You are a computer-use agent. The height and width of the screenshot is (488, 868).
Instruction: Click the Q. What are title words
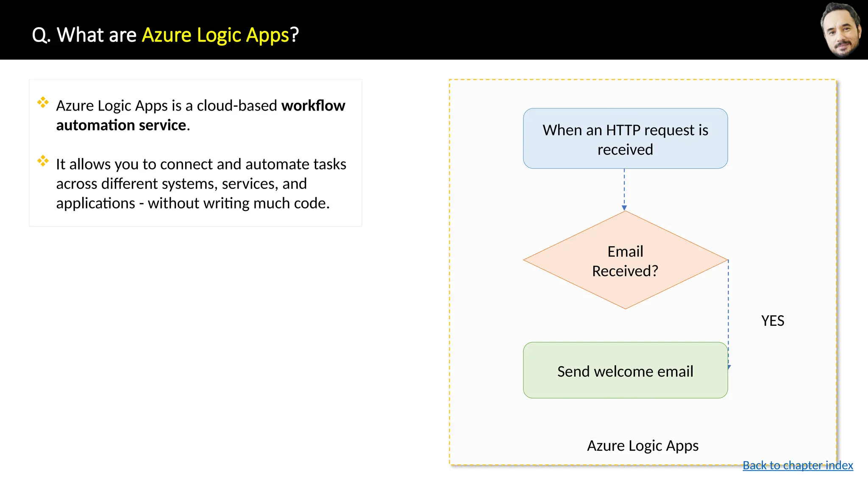coord(84,35)
